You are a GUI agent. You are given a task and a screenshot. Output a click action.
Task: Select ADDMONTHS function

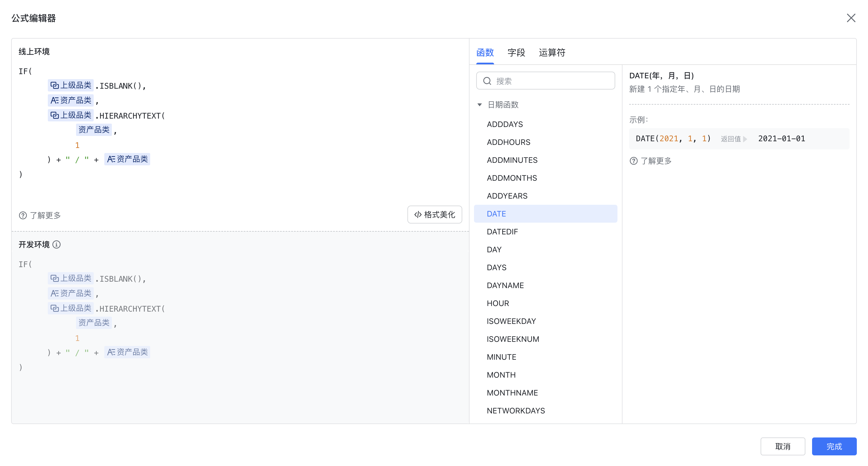[x=546, y=178]
